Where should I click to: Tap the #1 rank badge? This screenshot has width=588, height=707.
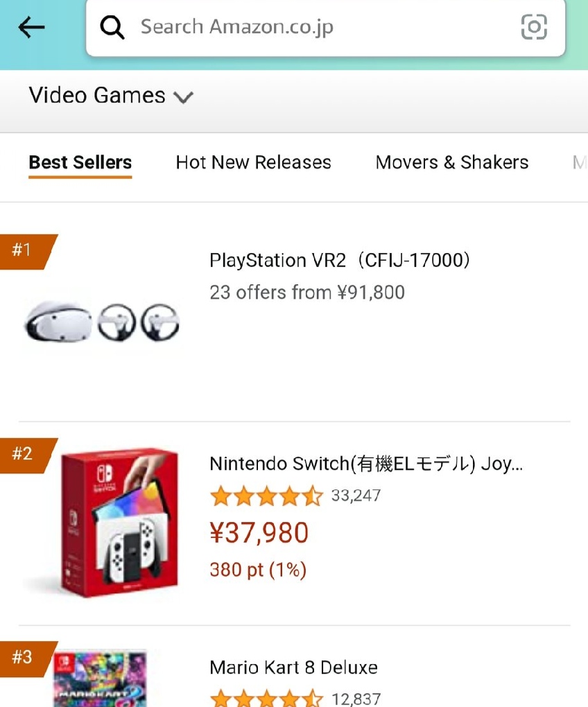25,250
